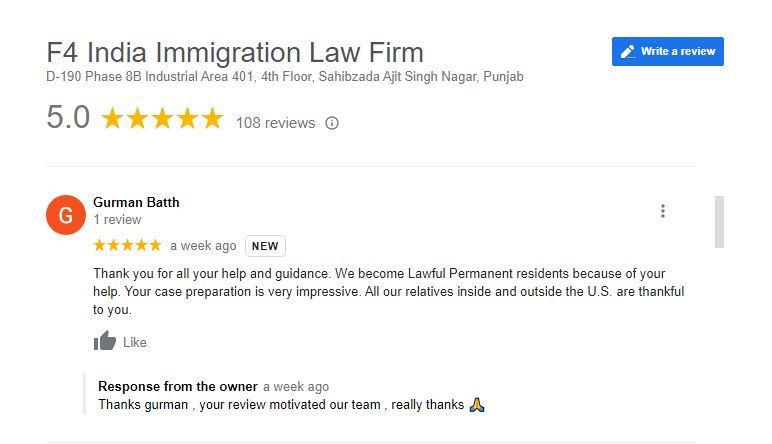
Task: Click the reviewer's five yellow stars
Action: click(128, 245)
